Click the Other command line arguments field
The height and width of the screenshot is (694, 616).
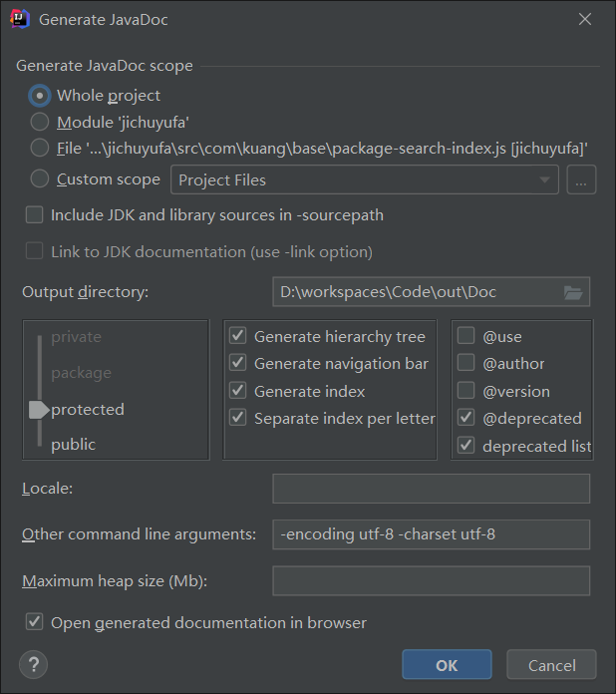431,534
